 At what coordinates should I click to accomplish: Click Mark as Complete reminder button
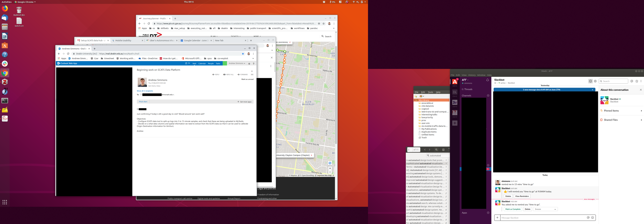tap(513, 209)
